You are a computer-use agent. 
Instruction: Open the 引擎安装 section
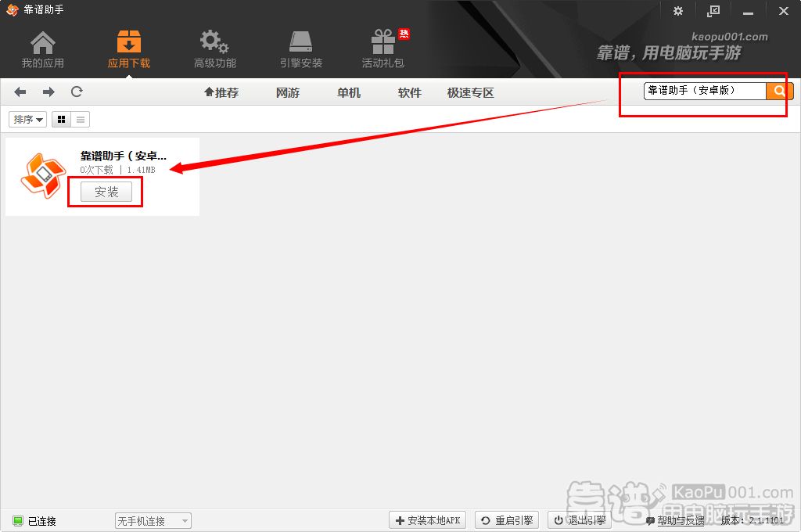click(301, 49)
